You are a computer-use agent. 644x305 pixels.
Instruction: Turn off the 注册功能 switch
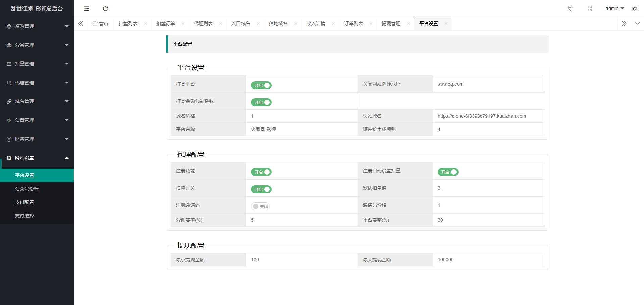[x=261, y=172]
